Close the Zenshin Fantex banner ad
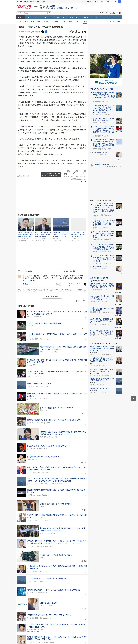138x644 pixels. click(121, 55)
